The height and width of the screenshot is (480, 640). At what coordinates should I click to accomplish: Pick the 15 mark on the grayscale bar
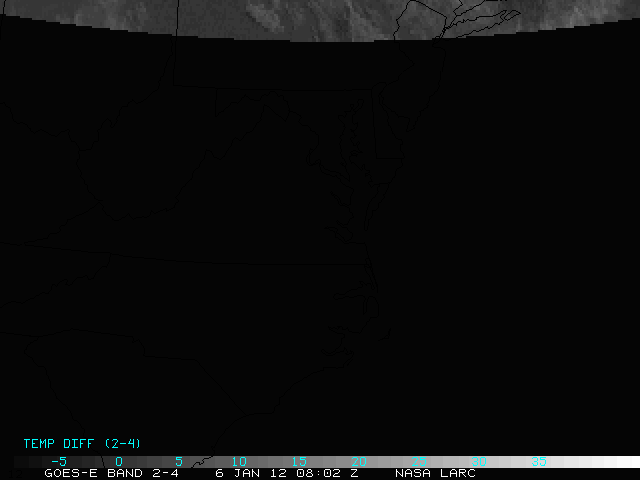[x=298, y=462]
